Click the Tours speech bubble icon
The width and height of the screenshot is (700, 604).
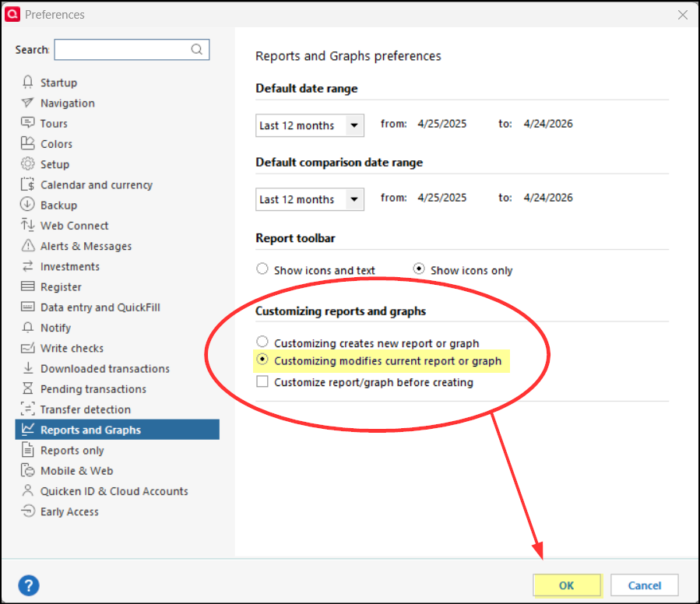[28, 123]
